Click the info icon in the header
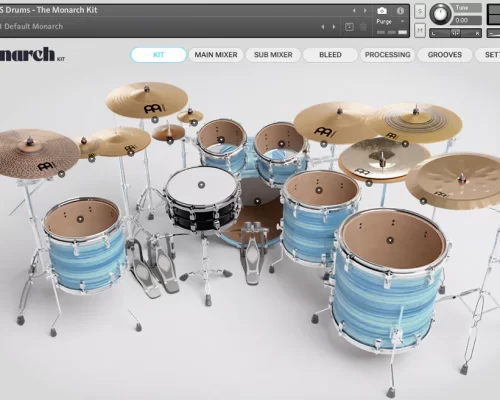Screen dimensions: 500x400 (400, 11)
